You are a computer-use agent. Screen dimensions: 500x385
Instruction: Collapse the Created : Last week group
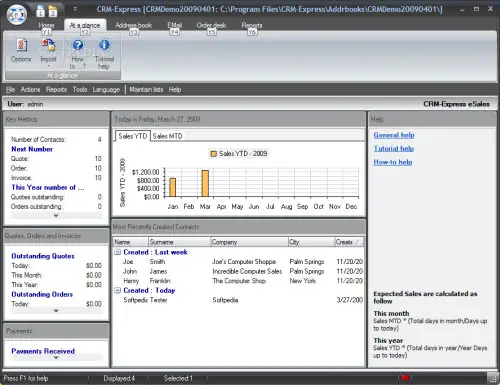point(117,252)
